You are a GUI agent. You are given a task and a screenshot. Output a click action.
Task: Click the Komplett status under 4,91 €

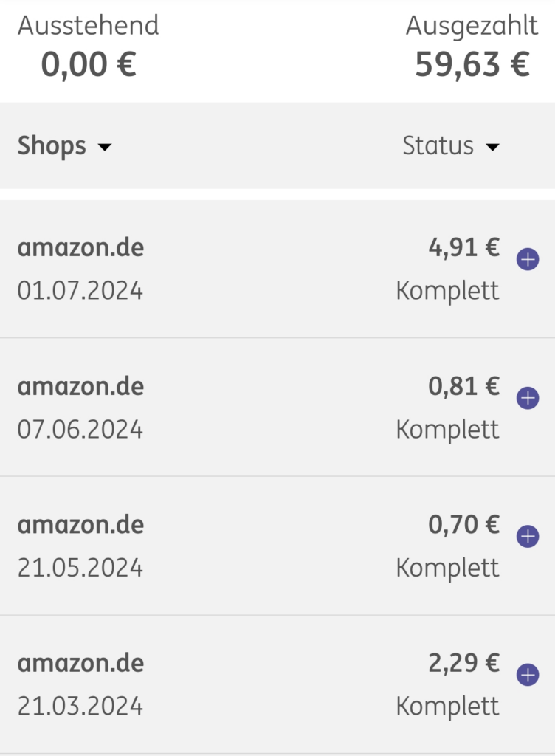click(447, 291)
